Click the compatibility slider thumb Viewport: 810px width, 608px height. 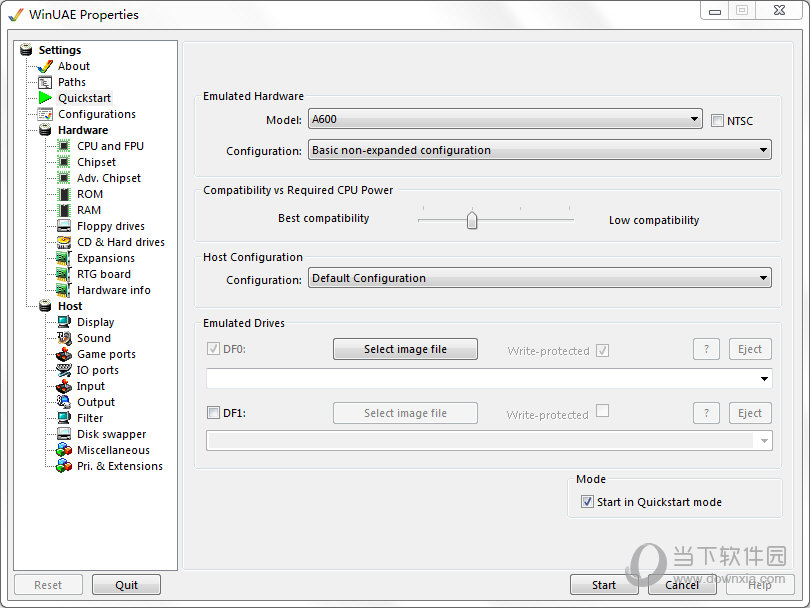point(472,220)
